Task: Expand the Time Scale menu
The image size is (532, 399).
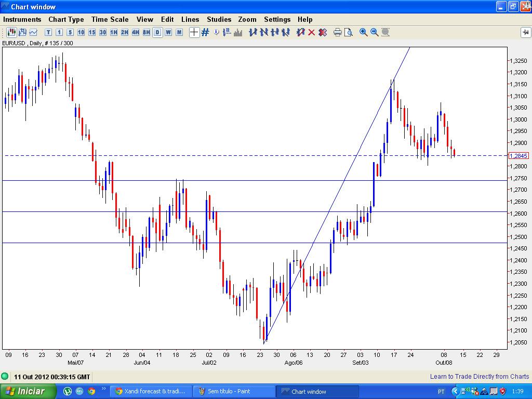Action: pyautogui.click(x=110, y=19)
